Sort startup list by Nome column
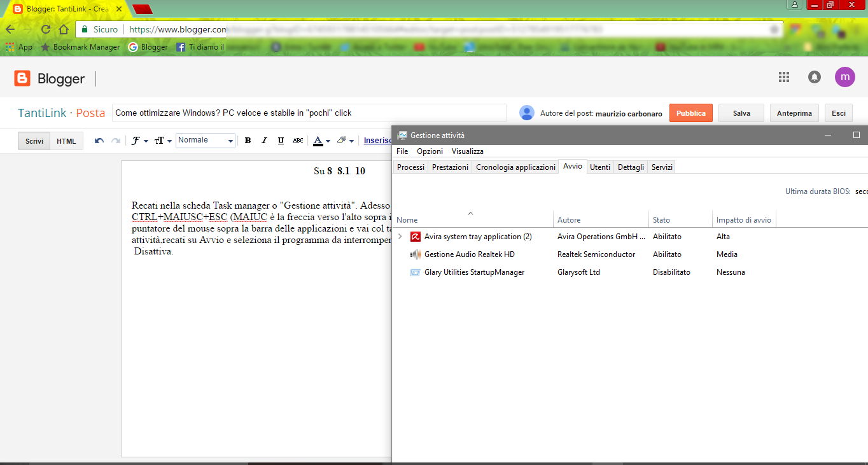The width and height of the screenshot is (868, 465). pyautogui.click(x=473, y=218)
